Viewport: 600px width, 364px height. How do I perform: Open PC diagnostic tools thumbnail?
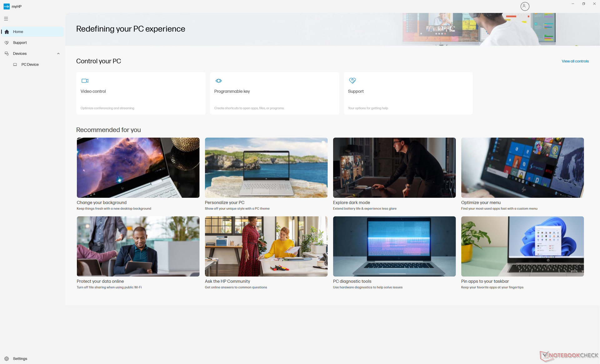(394, 247)
